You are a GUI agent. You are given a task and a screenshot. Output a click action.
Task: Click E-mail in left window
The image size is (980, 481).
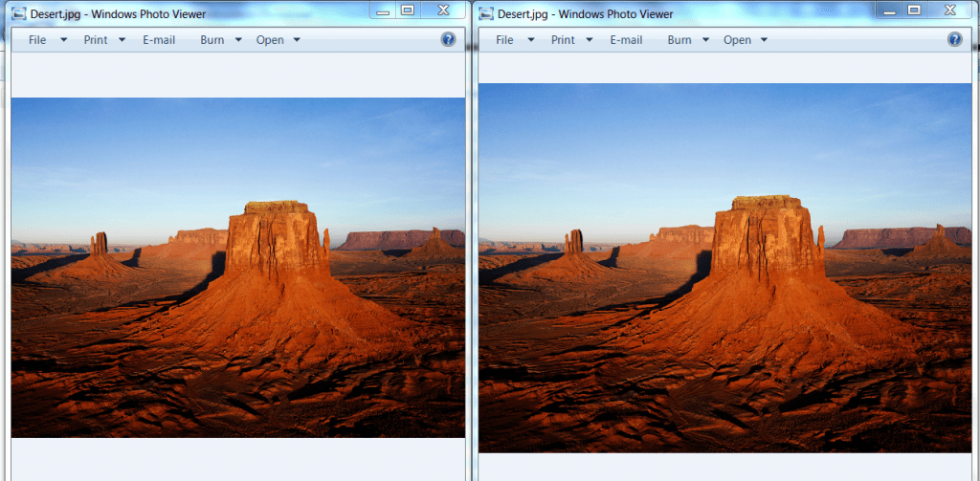[x=159, y=40]
